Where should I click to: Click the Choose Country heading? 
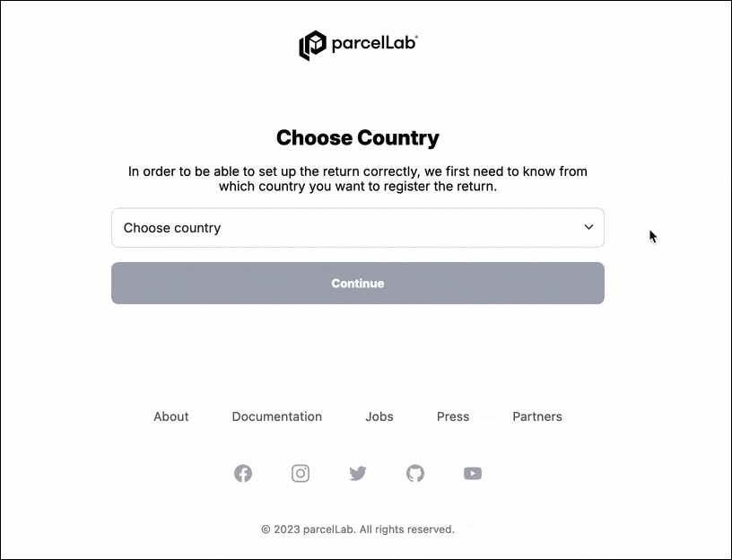pyautogui.click(x=358, y=138)
